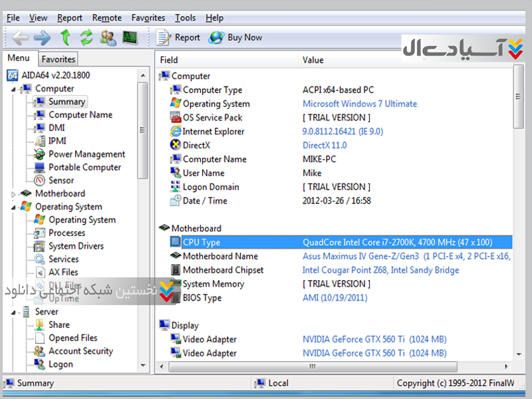Click the Report toolbar button
Screen dimensions: 532x399
coord(178,38)
